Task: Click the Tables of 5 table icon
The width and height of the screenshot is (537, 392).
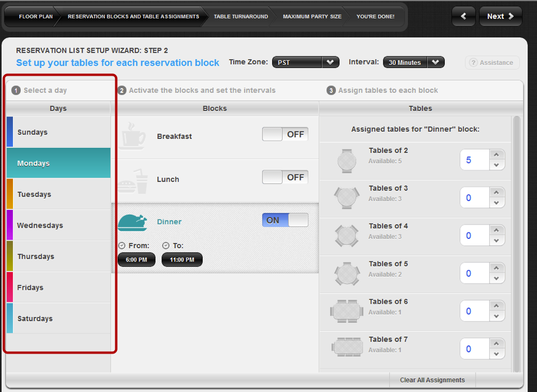Action: (347, 274)
